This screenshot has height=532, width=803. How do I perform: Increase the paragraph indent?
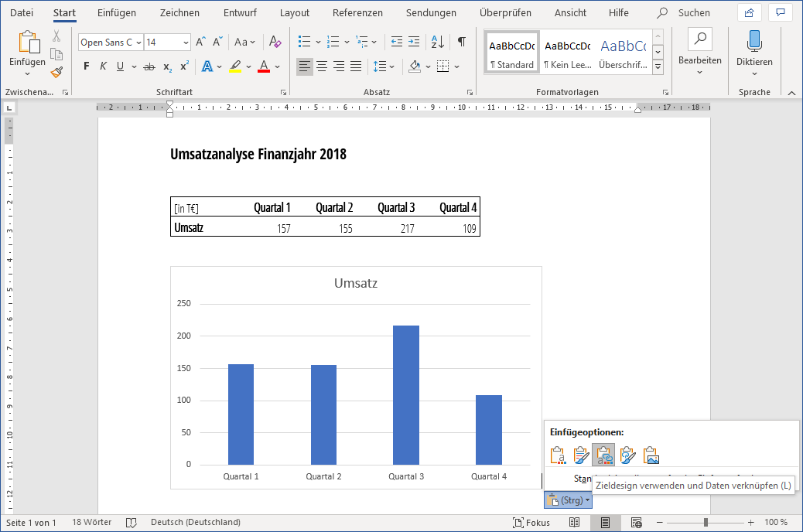[414, 42]
